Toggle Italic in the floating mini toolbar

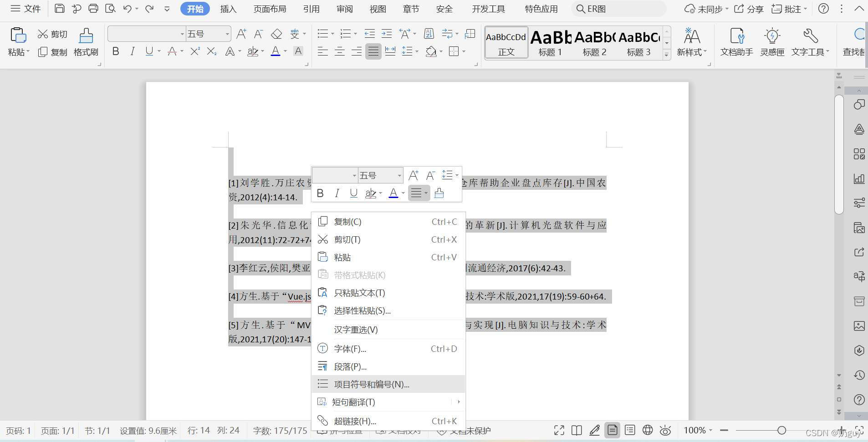click(x=337, y=193)
